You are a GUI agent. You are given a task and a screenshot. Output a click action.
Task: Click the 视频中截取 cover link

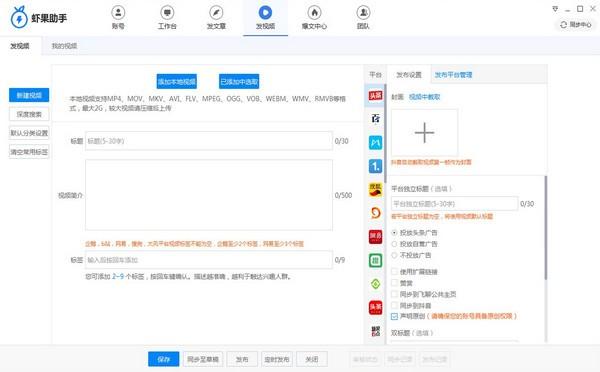coord(424,97)
